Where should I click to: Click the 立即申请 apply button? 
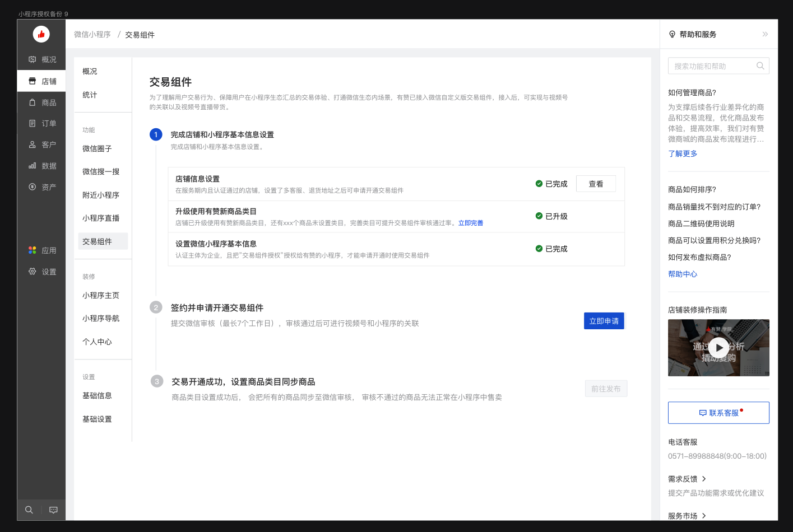tap(604, 321)
